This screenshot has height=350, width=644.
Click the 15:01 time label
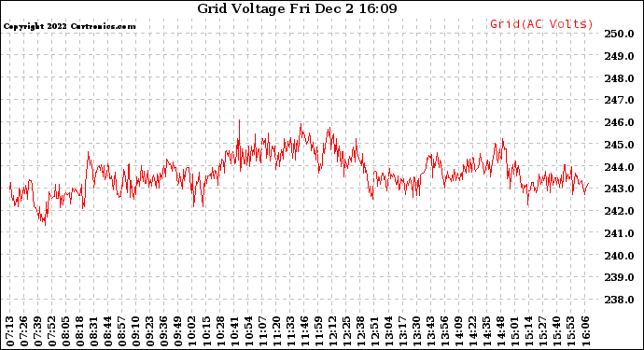tap(513, 331)
